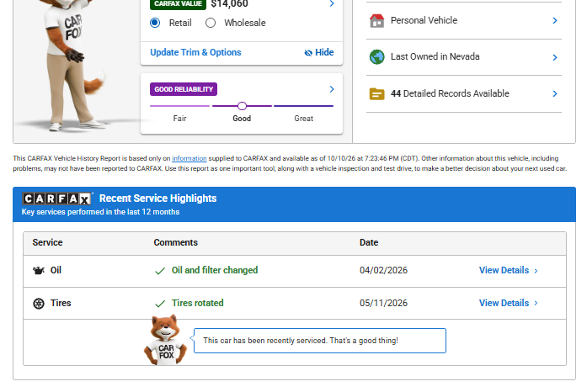Follow the 'information' hyperlink in disclaimer
Screen dimensions: 587x392
(189, 158)
